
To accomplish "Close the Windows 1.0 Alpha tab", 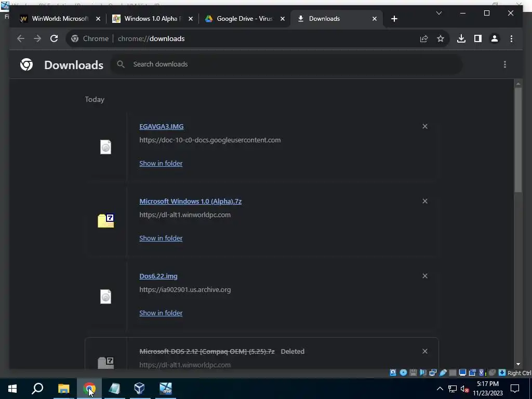I will [190, 19].
